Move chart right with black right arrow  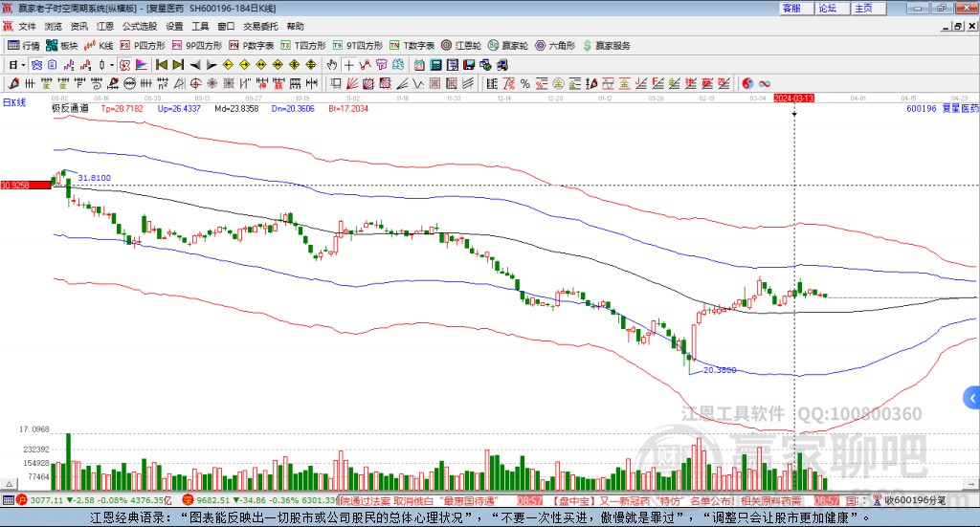point(212,65)
